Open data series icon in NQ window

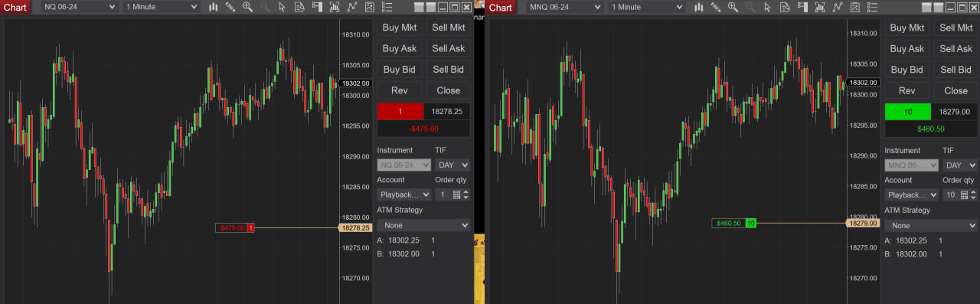point(335,7)
